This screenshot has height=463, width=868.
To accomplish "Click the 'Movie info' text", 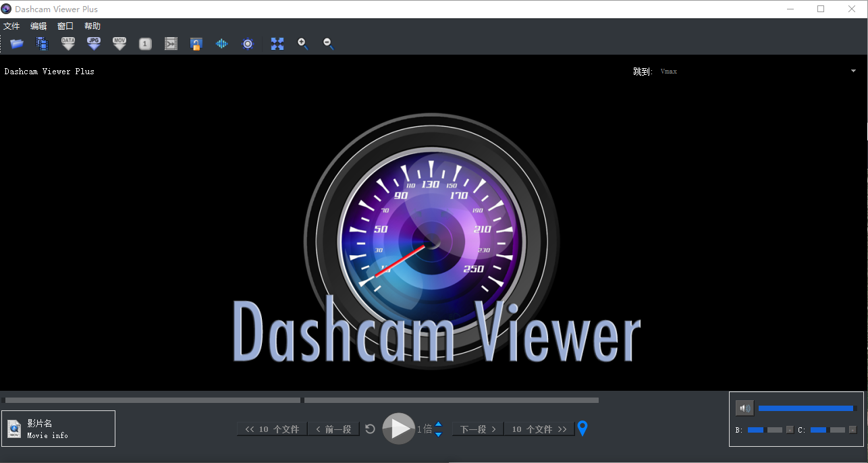I will click(x=47, y=435).
